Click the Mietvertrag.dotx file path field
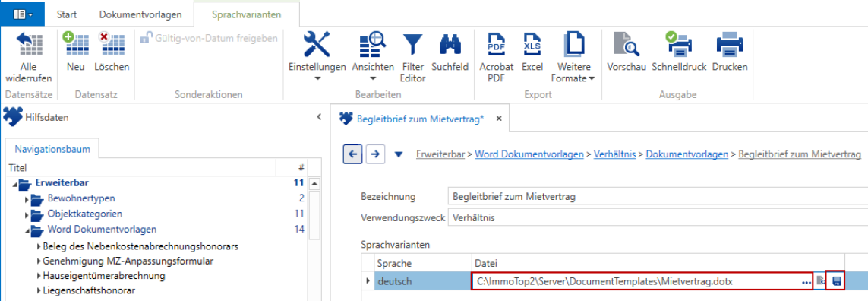 tap(642, 281)
